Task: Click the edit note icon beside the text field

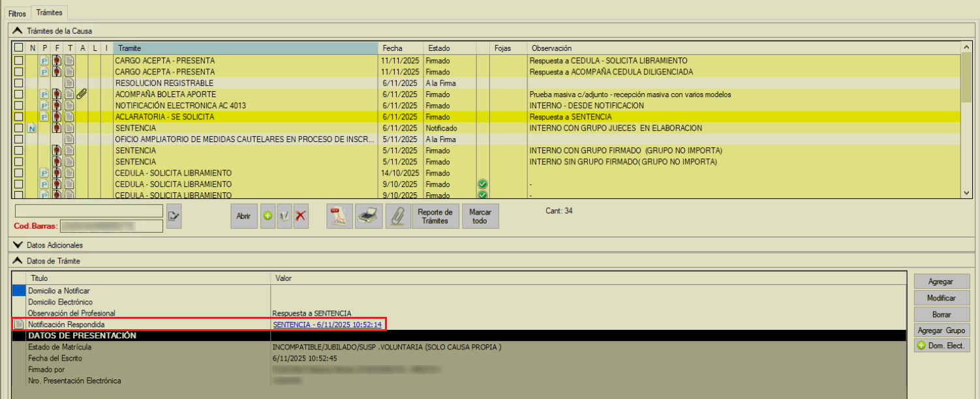Action: [x=174, y=216]
